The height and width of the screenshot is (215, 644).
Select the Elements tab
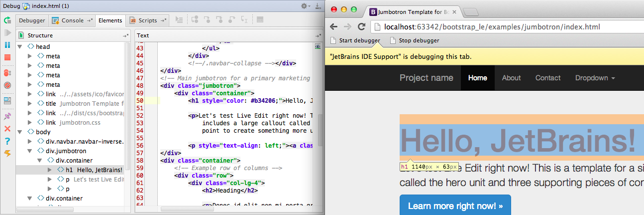point(110,20)
